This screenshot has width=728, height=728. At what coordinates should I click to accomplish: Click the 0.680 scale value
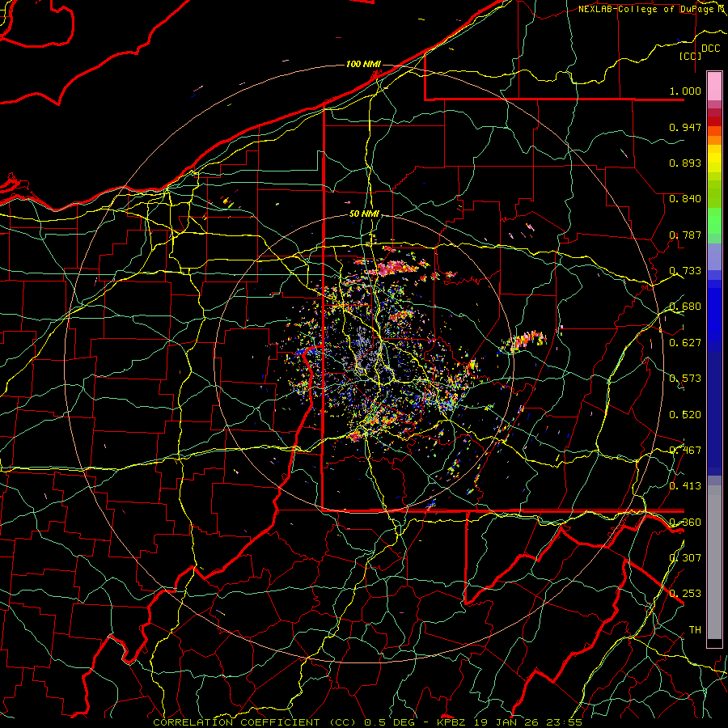tap(685, 307)
